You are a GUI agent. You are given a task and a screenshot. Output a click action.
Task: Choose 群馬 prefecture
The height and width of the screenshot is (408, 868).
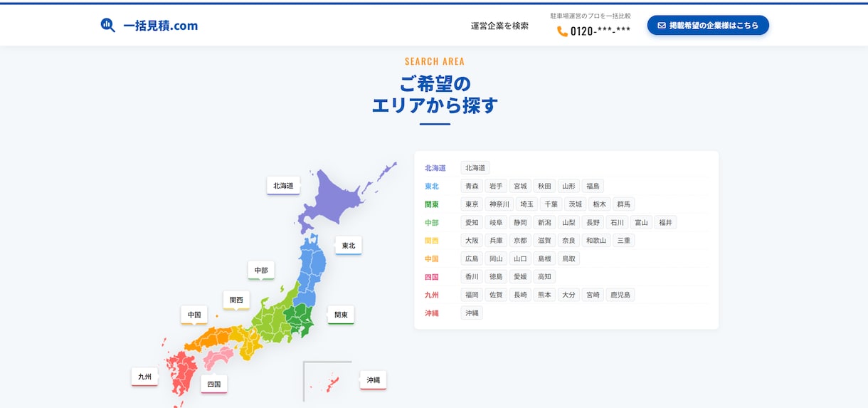tap(623, 204)
